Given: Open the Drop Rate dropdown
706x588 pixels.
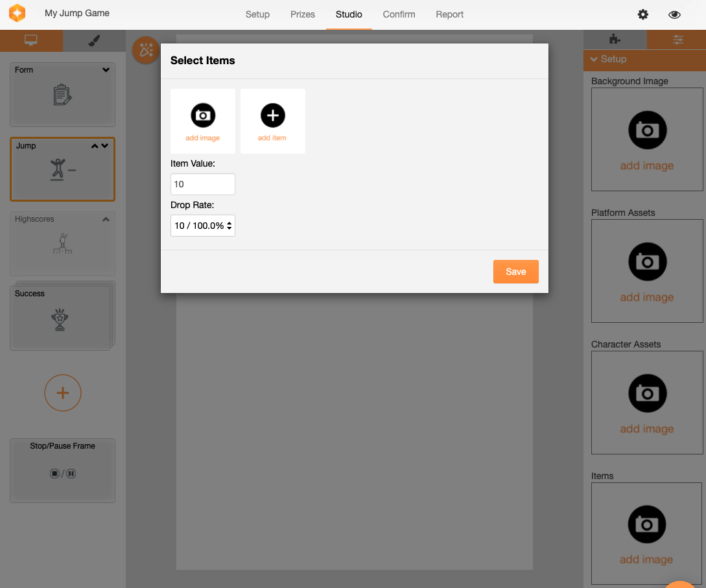Looking at the screenshot, I should point(203,226).
